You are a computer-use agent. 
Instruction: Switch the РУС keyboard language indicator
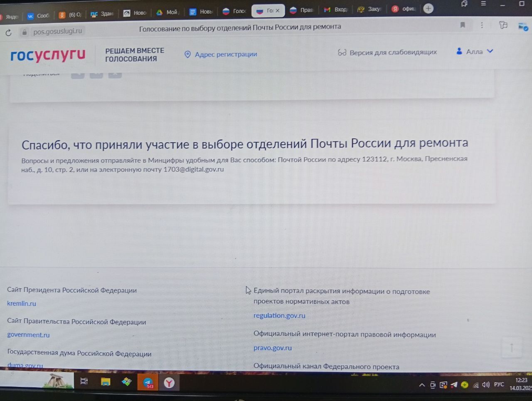tap(499, 384)
